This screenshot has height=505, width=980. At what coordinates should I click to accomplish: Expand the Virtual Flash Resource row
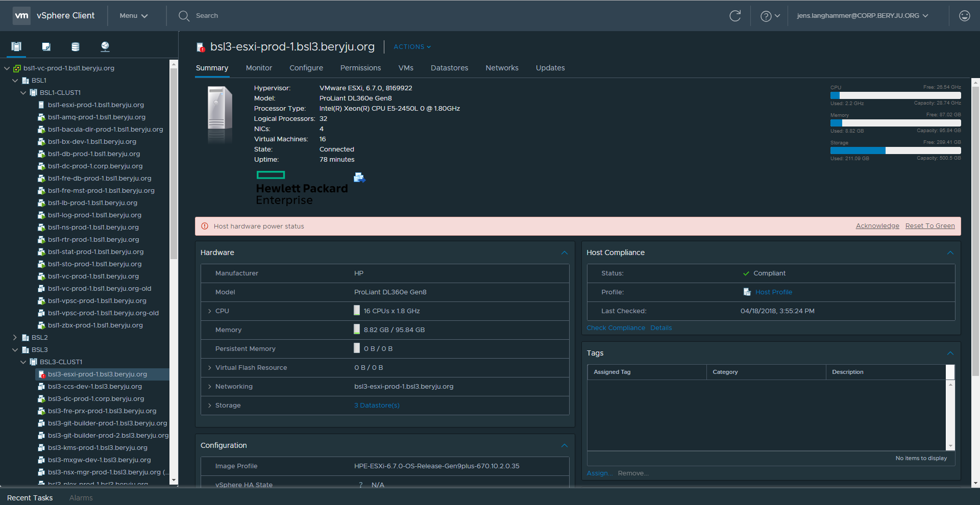point(209,368)
